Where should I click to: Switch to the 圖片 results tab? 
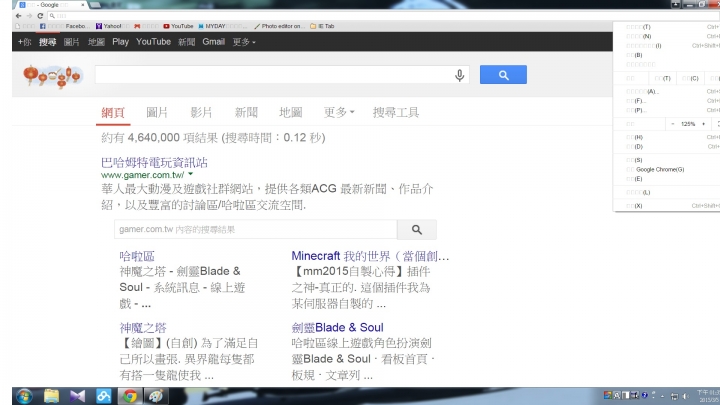157,112
